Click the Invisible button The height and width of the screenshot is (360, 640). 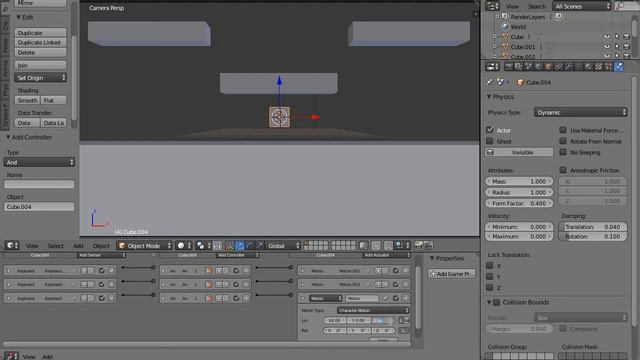pyautogui.click(x=519, y=152)
